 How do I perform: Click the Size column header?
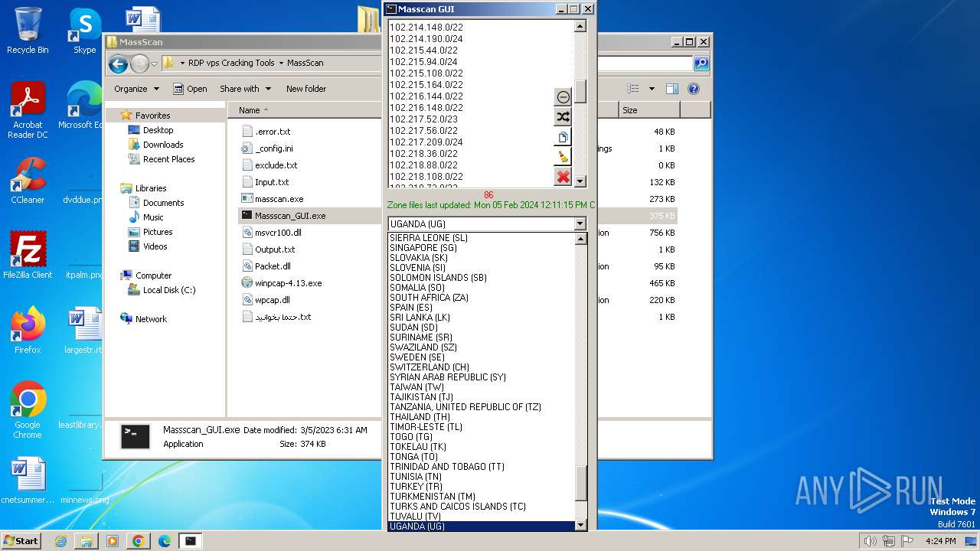pos(629,110)
